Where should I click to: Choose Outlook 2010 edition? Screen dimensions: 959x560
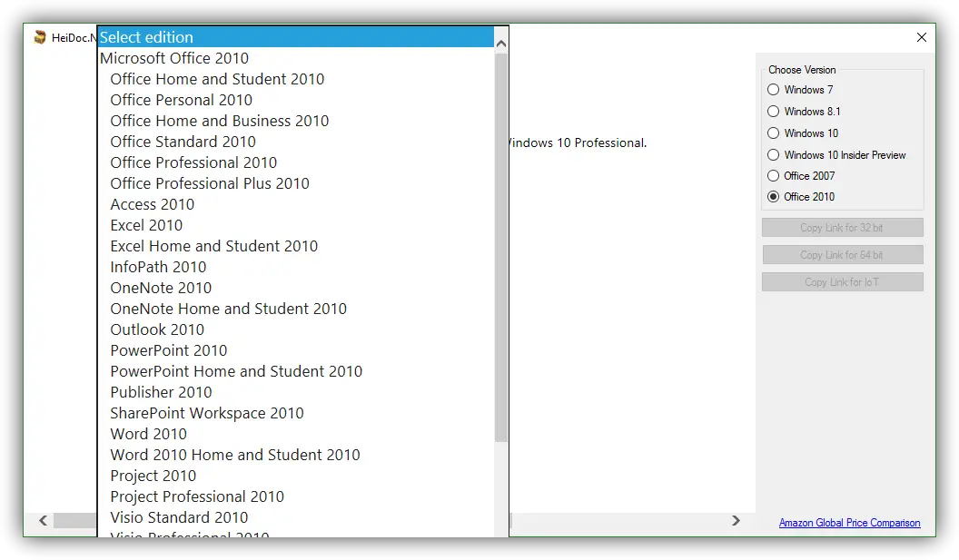[x=296, y=329]
